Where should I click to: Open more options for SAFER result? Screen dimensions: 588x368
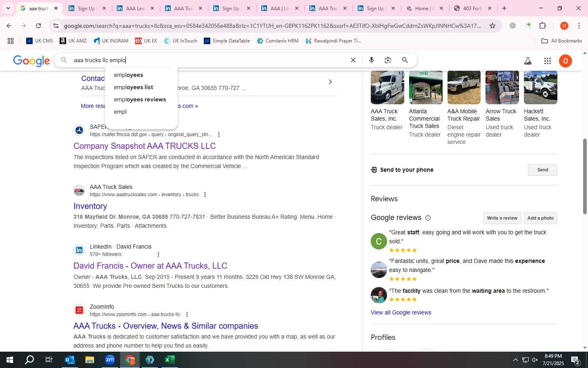pyautogui.click(x=219, y=135)
